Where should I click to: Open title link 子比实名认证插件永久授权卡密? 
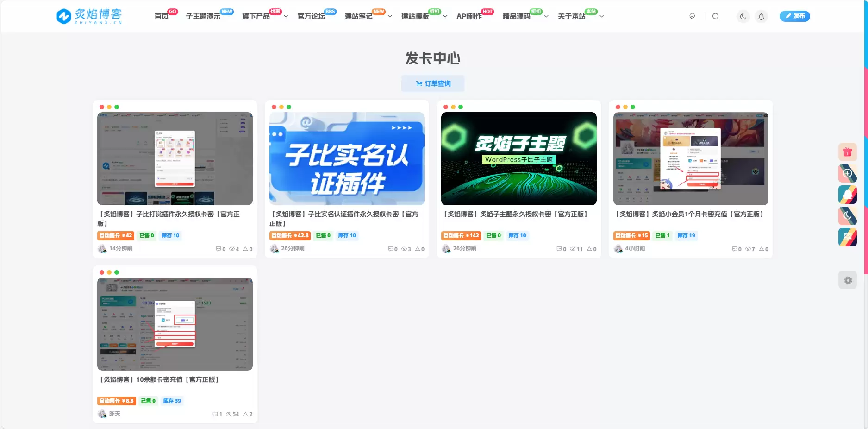[x=344, y=219]
